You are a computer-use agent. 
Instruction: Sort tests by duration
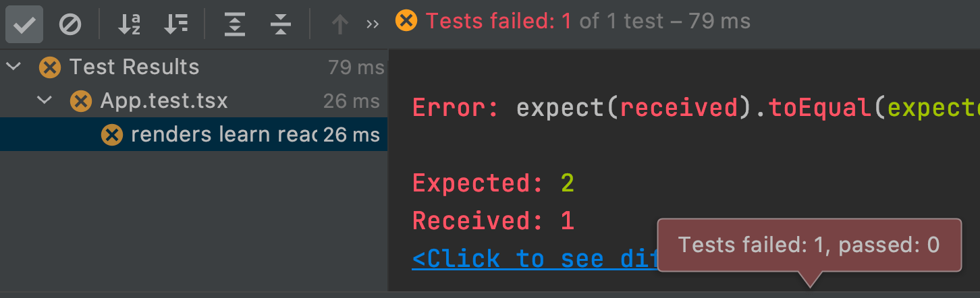coord(175,24)
